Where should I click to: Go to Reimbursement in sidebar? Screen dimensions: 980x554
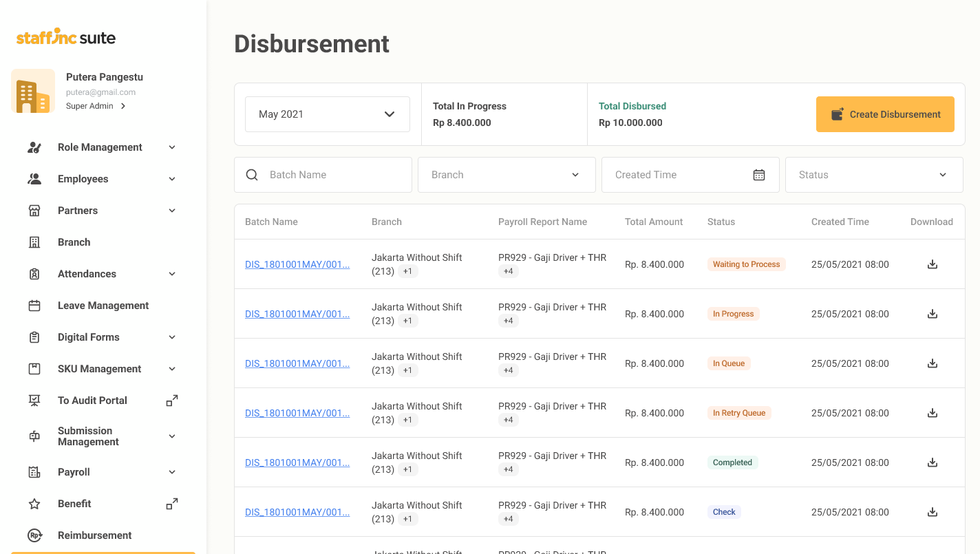95,535
